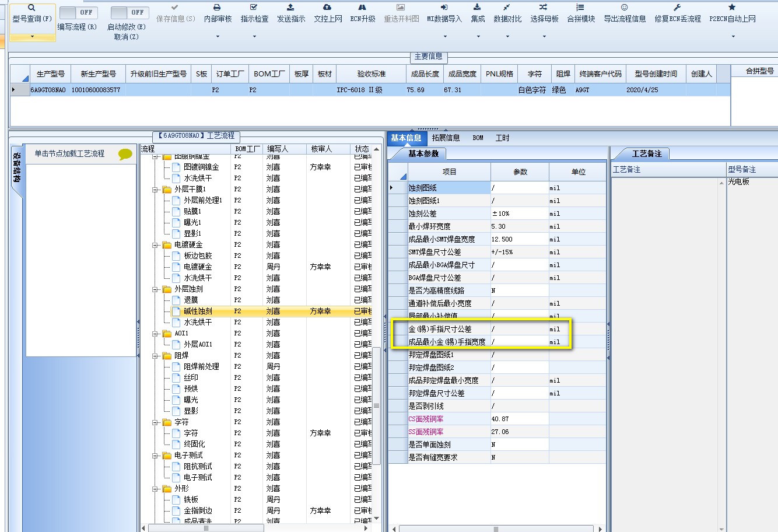Select the 工艺备注 tab
Viewport: 778px width, 532px height.
click(647, 154)
